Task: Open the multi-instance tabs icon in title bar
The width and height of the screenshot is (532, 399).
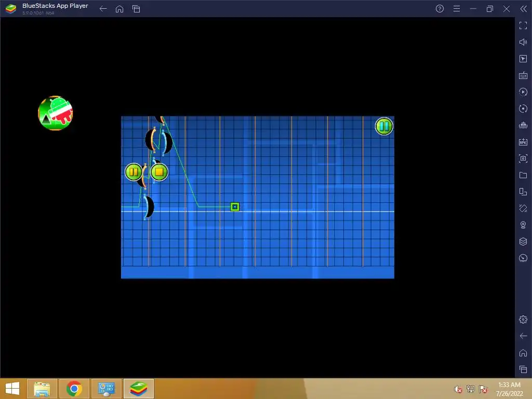Action: coord(136,9)
